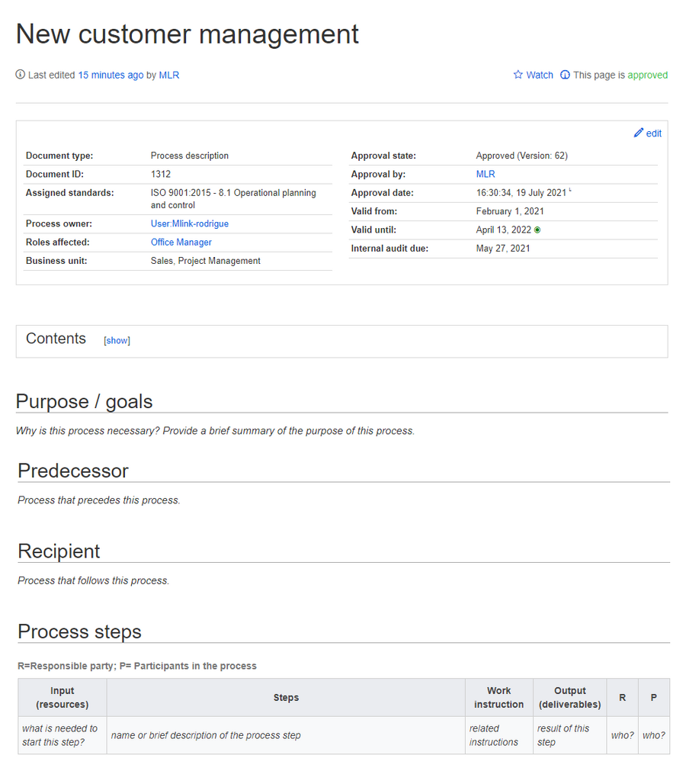This screenshot has width=686, height=784.
Task: Click the info icon before "This page is approved"
Action: tap(565, 75)
